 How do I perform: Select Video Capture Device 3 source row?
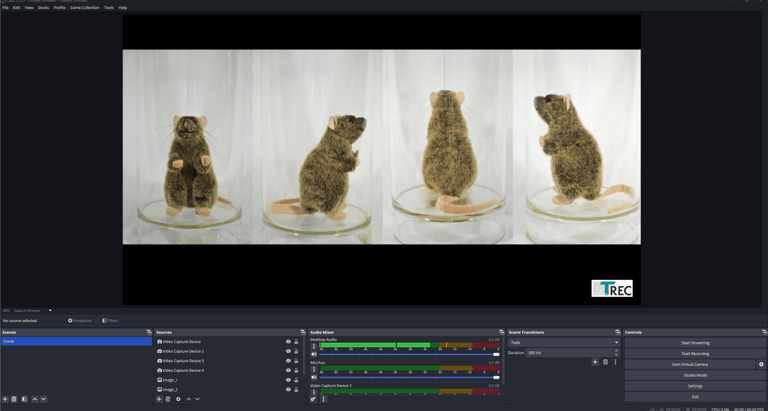pos(228,361)
